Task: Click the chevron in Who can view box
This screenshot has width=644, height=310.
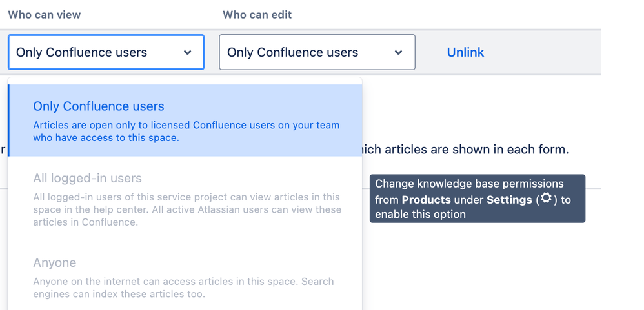Action: click(187, 52)
